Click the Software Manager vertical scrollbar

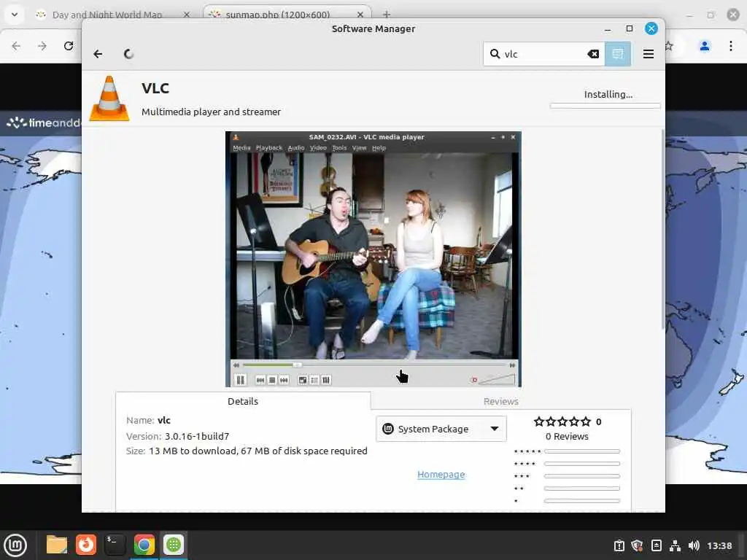(x=662, y=228)
